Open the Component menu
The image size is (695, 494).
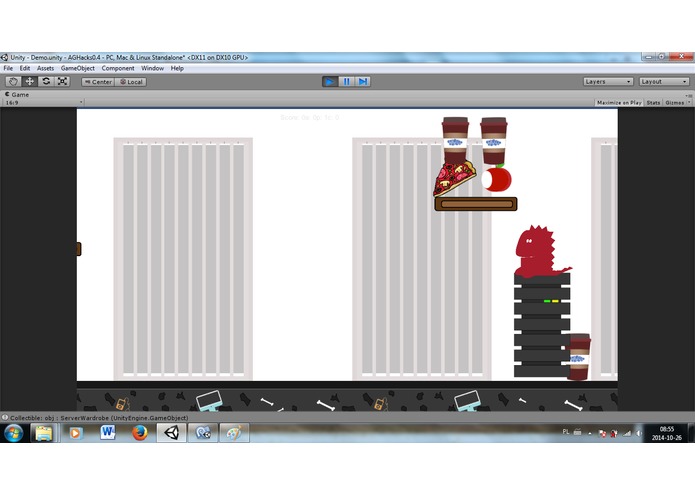tap(118, 68)
